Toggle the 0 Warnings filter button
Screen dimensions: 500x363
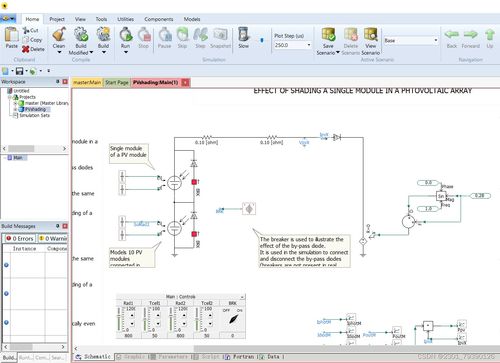(53, 239)
